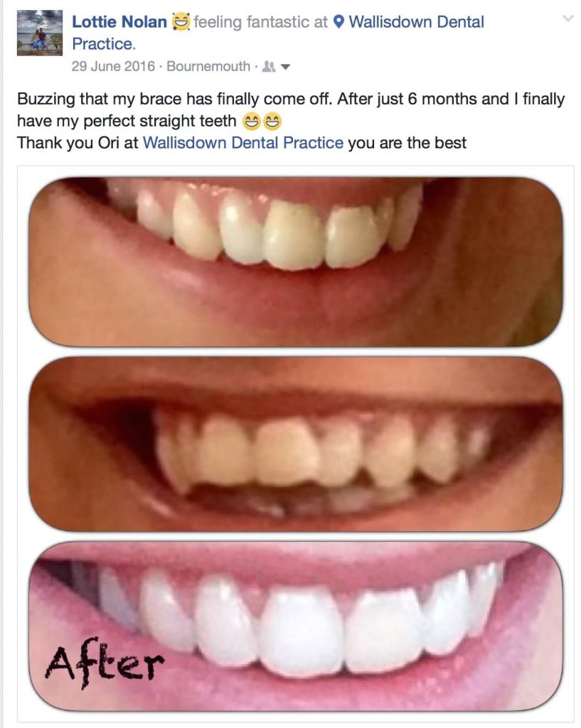
Task: Click the first grinning emoji in post
Action: point(251,122)
